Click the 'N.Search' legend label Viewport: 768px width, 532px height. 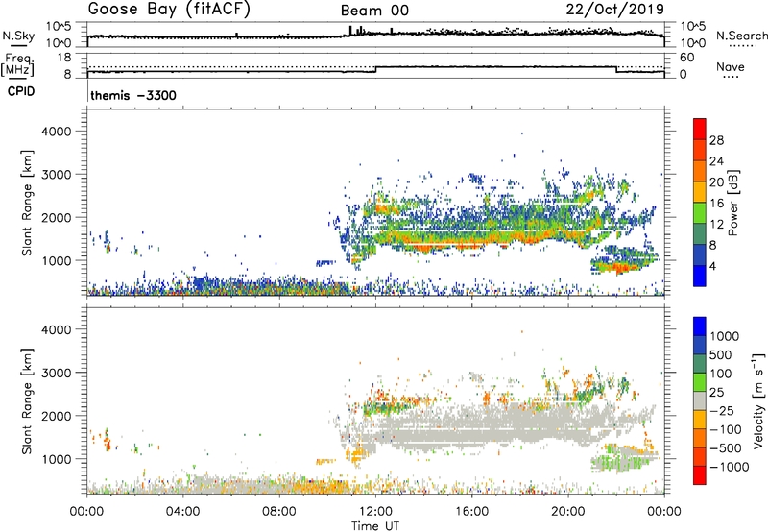(x=741, y=36)
